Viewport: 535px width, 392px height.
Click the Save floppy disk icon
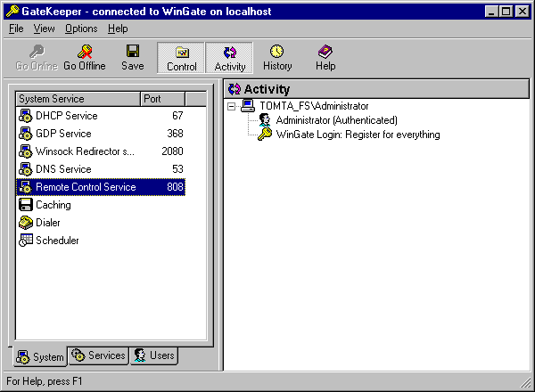tap(133, 51)
